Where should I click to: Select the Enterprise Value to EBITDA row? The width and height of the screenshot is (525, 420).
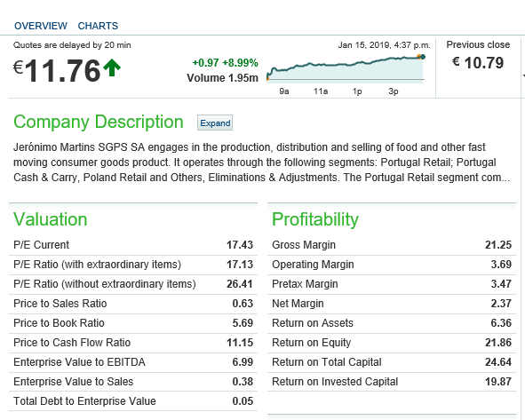pos(133,362)
